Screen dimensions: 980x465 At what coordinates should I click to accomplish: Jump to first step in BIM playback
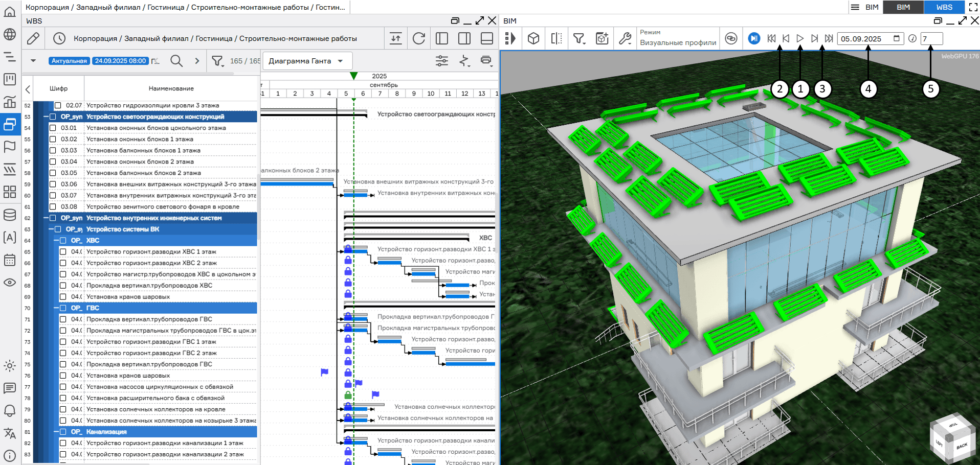771,38
